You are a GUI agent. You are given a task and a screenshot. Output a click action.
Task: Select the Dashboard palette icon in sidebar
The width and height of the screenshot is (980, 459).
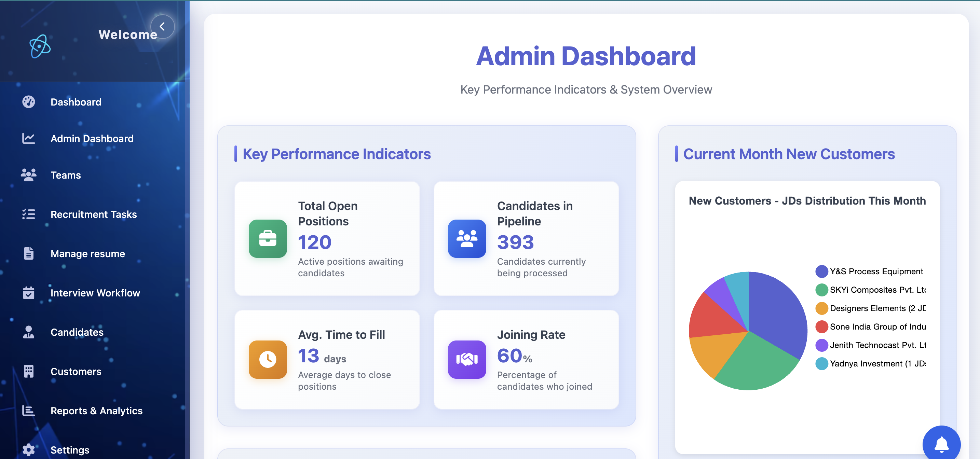[x=29, y=101]
